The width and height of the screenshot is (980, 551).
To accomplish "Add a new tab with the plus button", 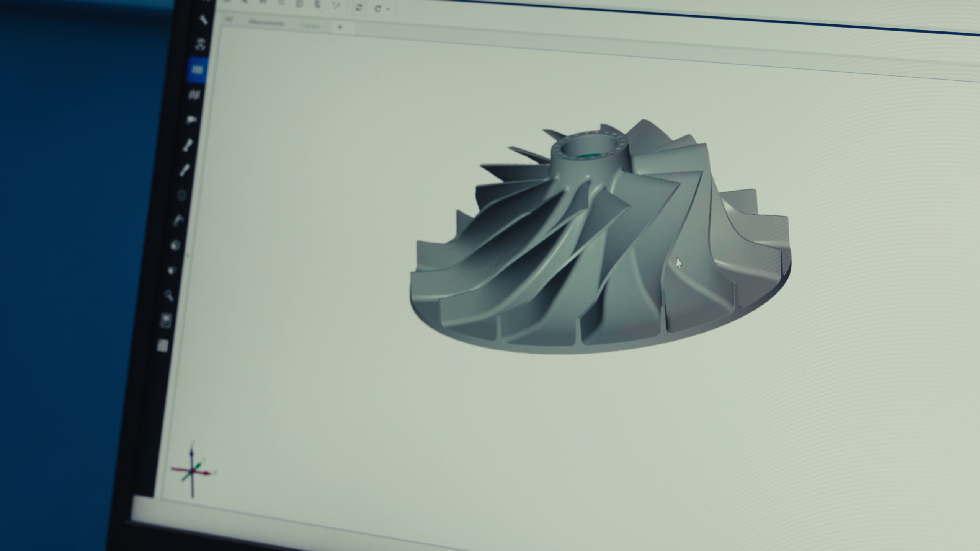I will [x=340, y=27].
